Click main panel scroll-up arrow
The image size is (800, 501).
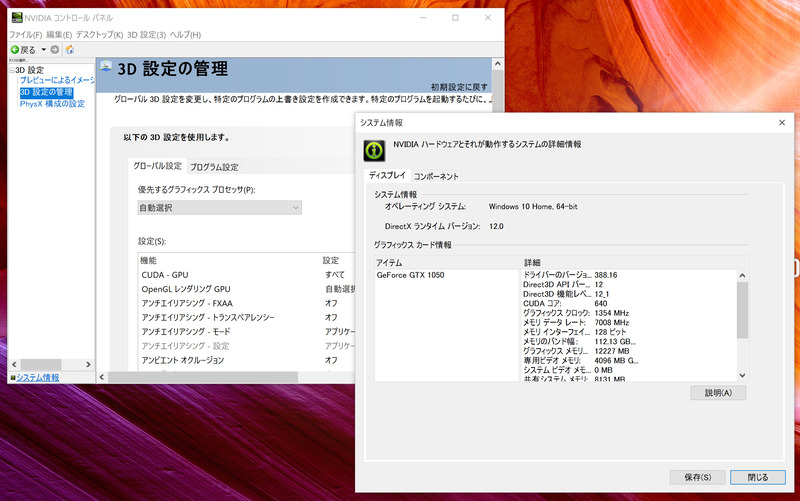coord(498,64)
